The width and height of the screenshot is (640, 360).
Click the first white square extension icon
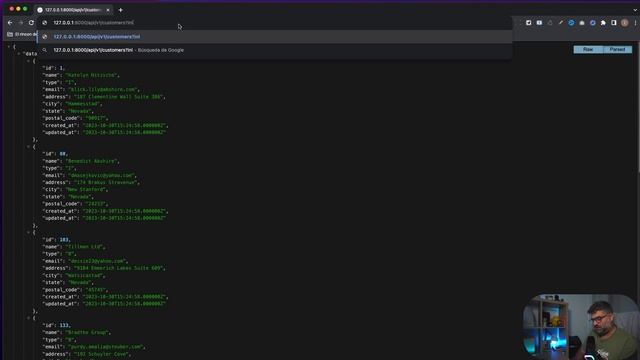click(x=529, y=23)
